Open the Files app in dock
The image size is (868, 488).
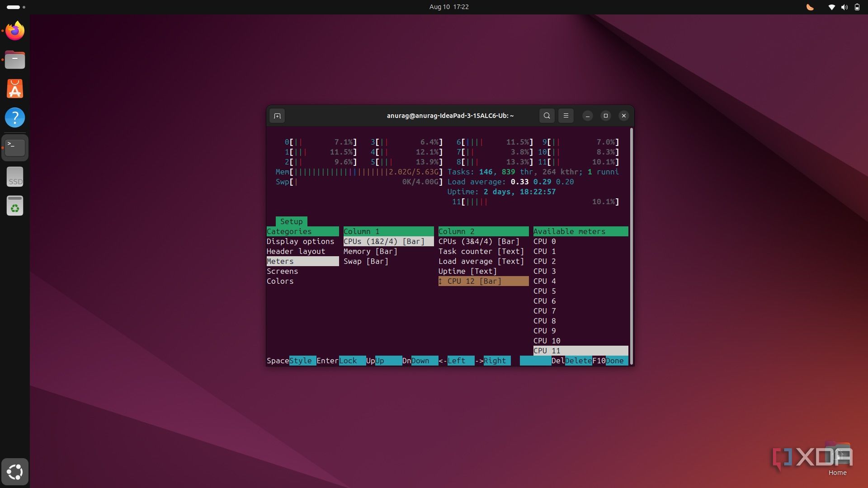point(15,60)
